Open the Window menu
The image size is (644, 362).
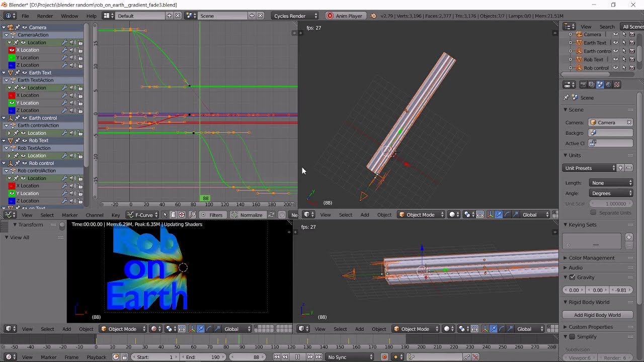pyautogui.click(x=69, y=16)
